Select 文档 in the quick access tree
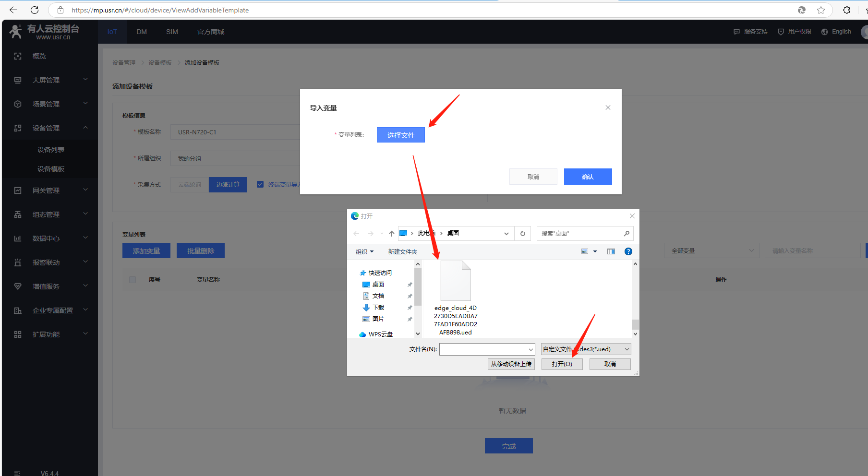 point(378,296)
